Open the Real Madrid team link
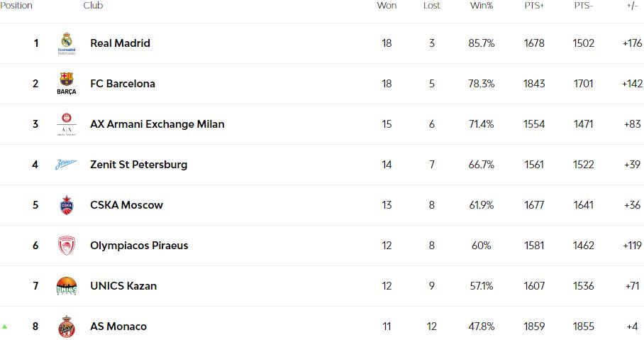The height and width of the screenshot is (340, 644). 121,43
